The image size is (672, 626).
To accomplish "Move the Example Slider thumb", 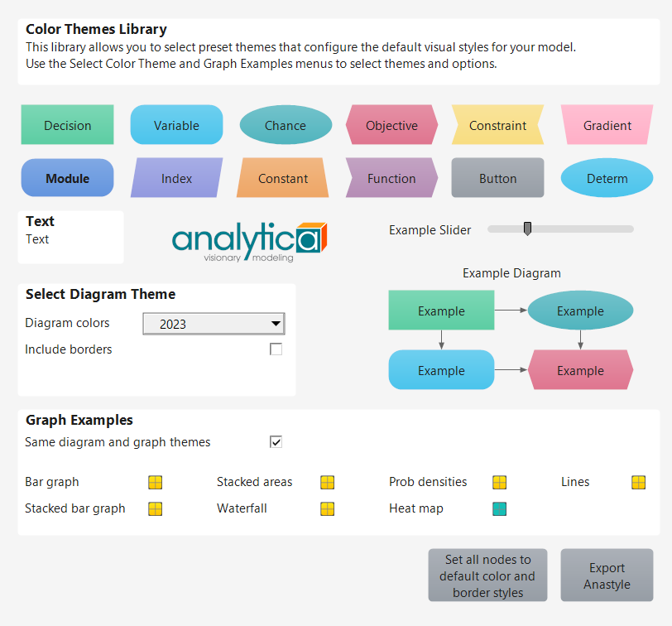I will coord(527,229).
